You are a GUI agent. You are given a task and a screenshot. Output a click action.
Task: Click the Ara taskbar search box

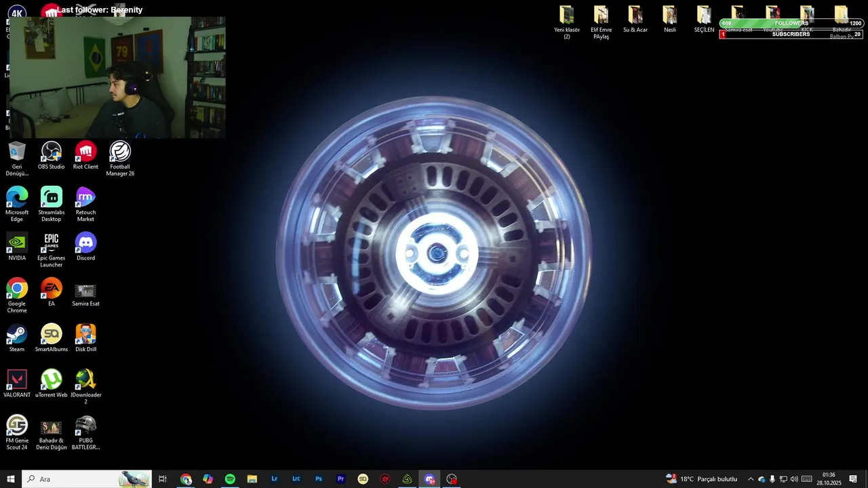pos(87,479)
